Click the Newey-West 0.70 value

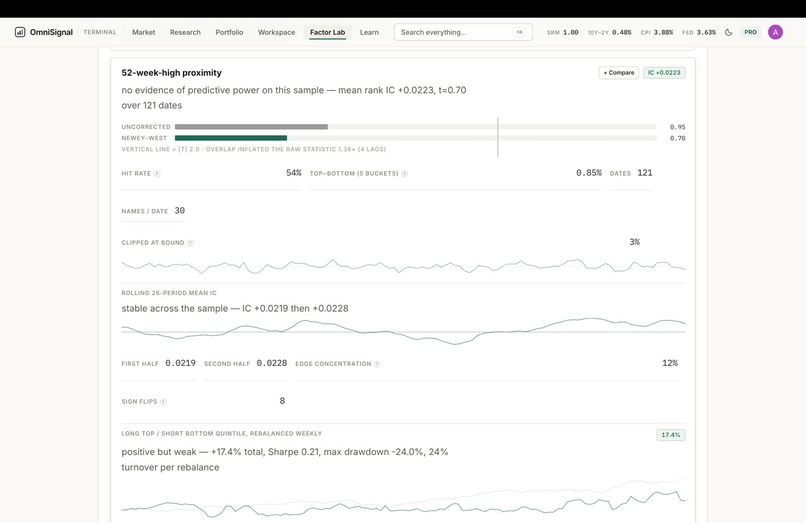(x=677, y=138)
